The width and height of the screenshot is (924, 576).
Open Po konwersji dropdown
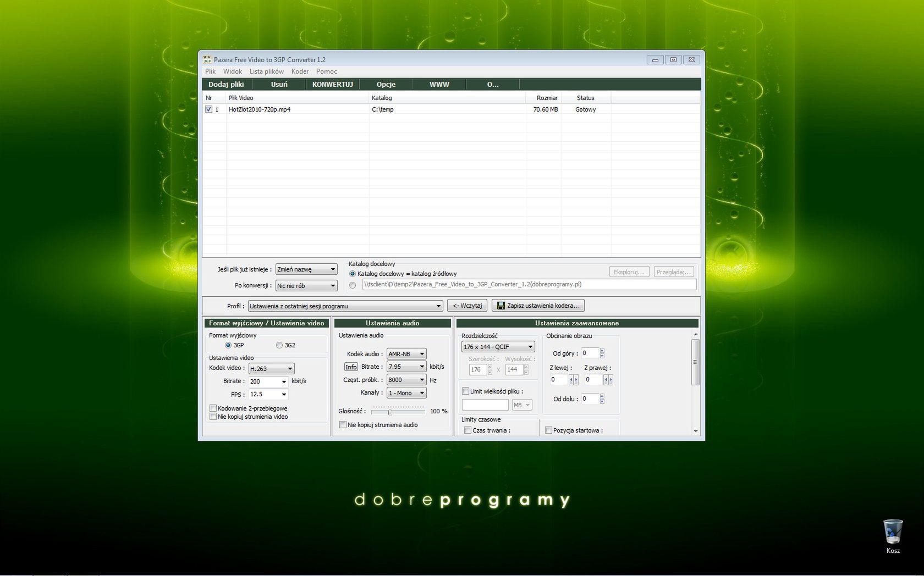pyautogui.click(x=306, y=286)
